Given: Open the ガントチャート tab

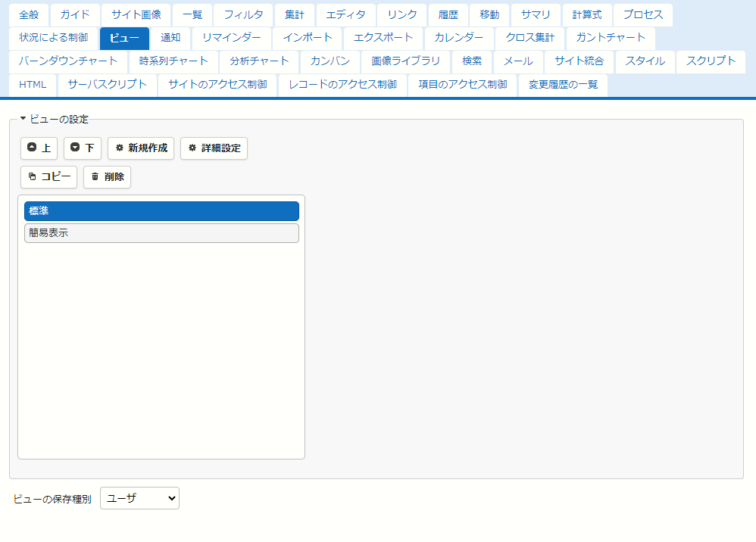Looking at the screenshot, I should click(x=611, y=38).
